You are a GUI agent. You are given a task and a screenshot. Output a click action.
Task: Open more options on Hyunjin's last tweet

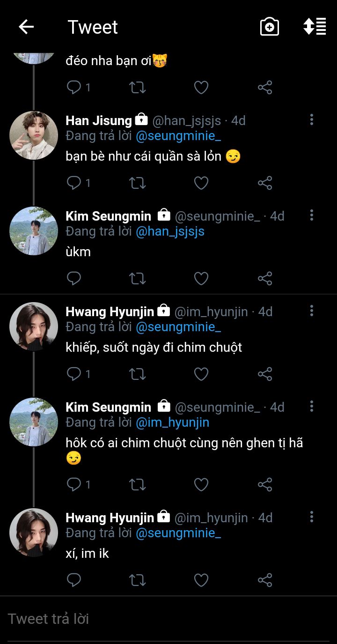pos(312,517)
